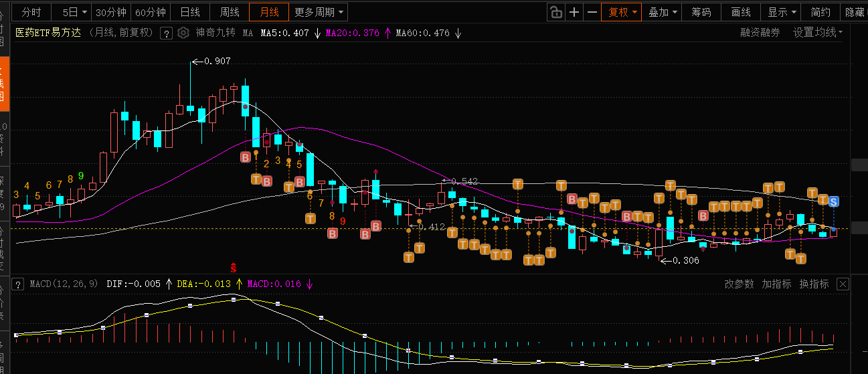Close the MACD indicator panel

click(843, 284)
